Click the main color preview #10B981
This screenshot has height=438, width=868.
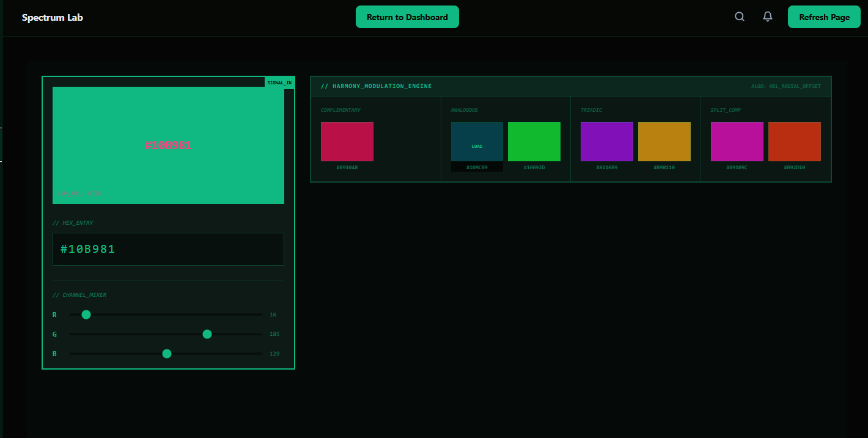pos(168,145)
